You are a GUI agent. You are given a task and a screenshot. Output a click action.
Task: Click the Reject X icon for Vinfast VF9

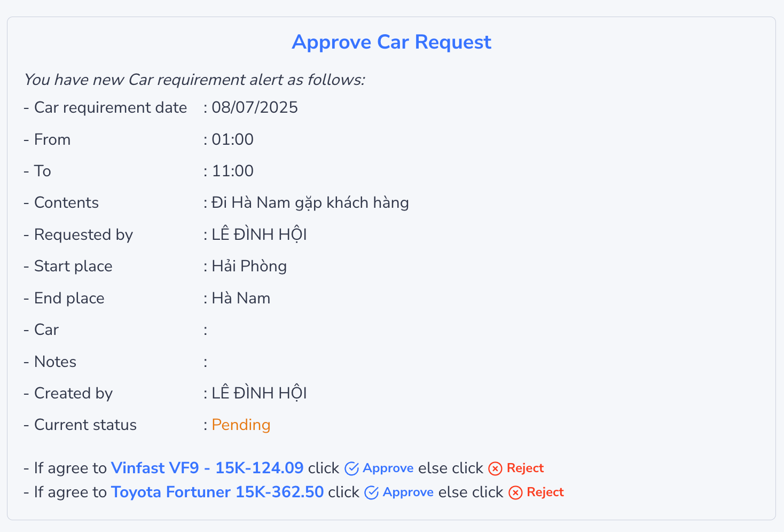pyautogui.click(x=496, y=468)
